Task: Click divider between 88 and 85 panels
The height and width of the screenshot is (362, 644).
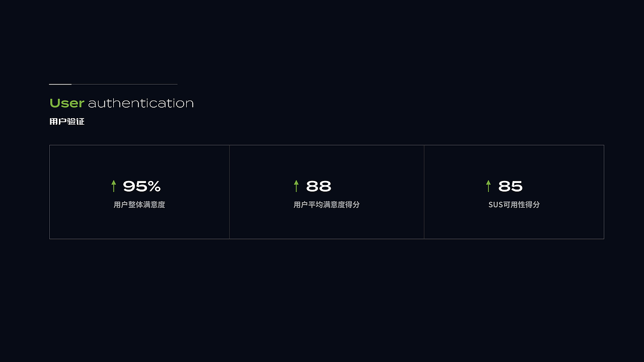Action: [x=424, y=192]
